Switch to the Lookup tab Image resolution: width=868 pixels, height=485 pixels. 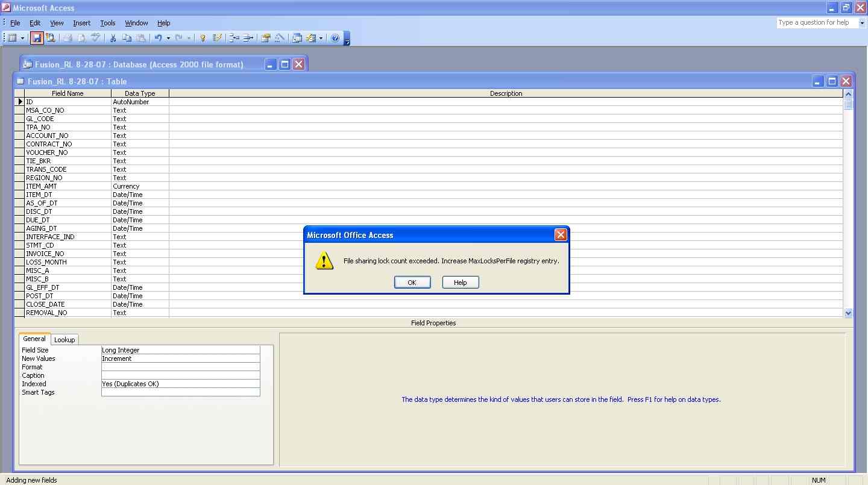pos(64,340)
